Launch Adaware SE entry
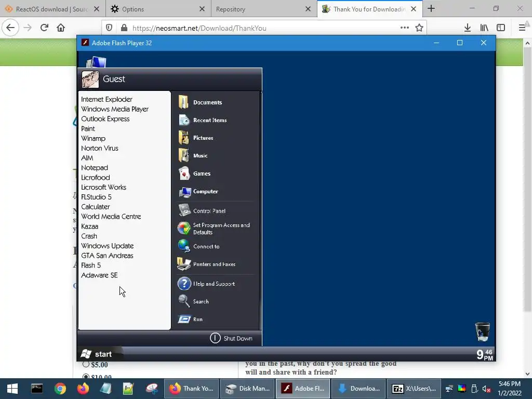 pos(99,275)
